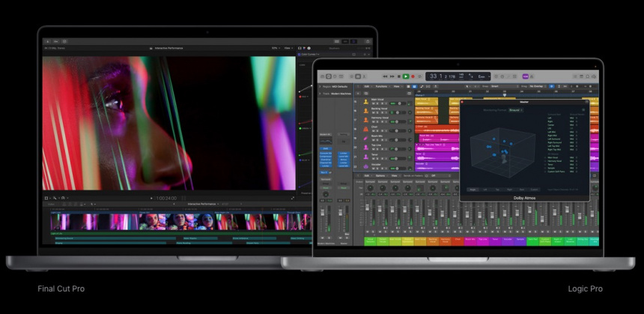Mute the Choir track
The height and width of the screenshot is (314, 644).
pyautogui.click(x=374, y=130)
